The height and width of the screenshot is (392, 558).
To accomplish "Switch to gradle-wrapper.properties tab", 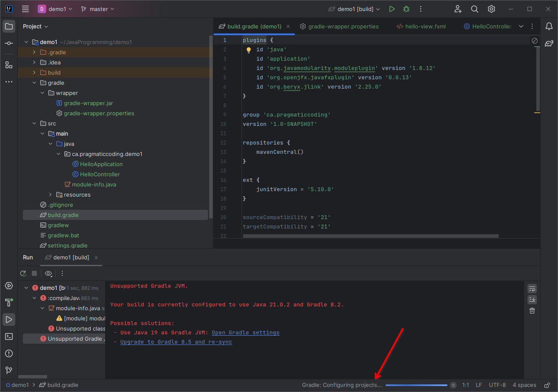I will (x=339, y=26).
